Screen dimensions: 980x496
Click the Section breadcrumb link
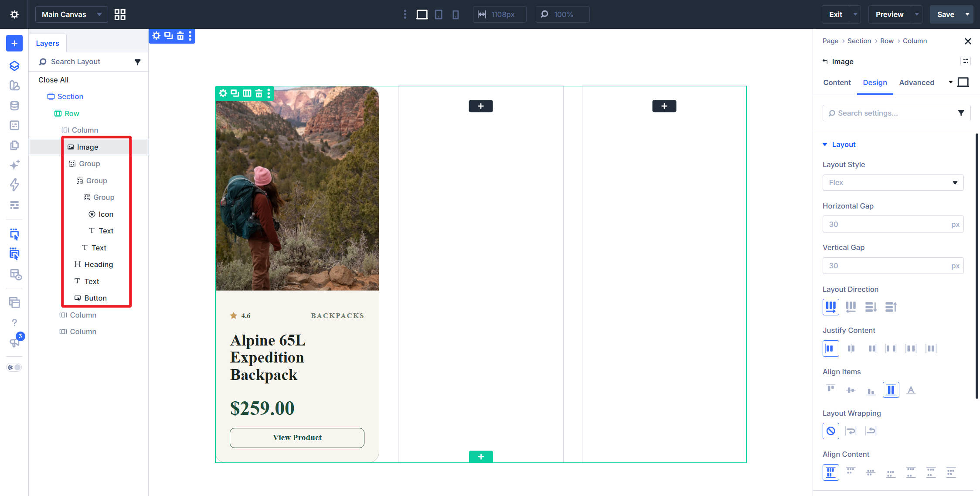(x=859, y=41)
